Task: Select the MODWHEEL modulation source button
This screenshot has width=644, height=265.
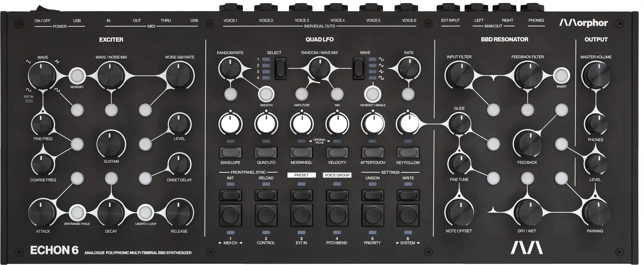Action: pos(301,152)
